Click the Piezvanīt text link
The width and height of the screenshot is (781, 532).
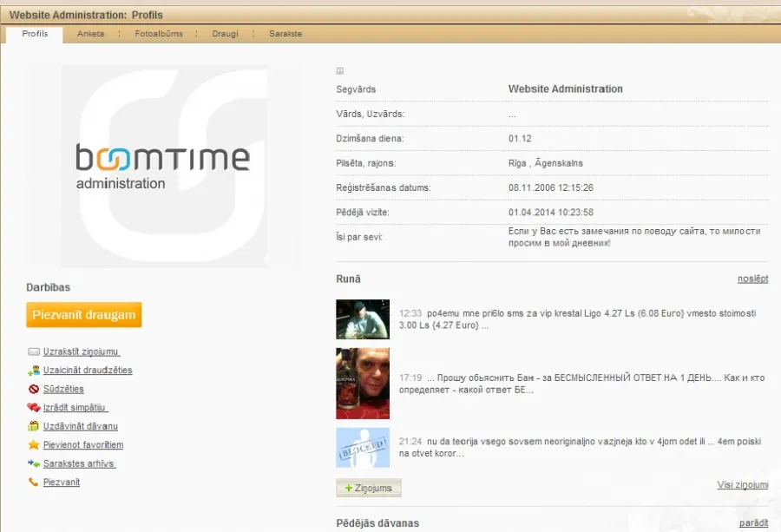click(x=62, y=483)
